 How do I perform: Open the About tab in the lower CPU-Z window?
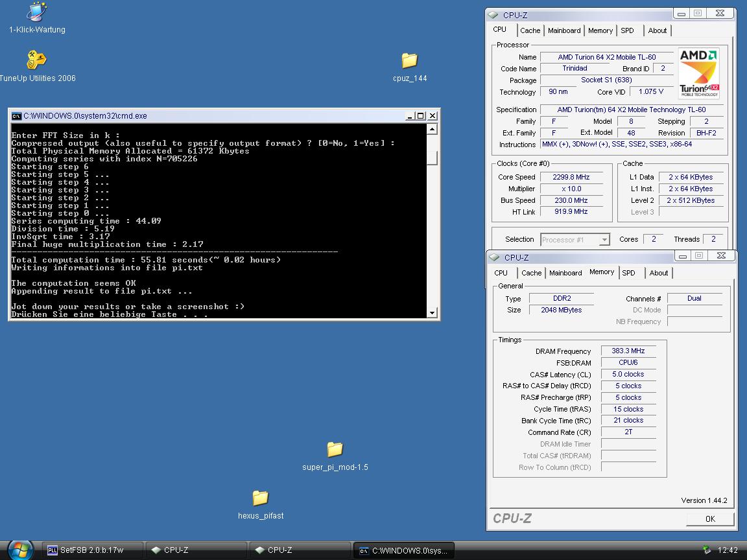pos(659,273)
